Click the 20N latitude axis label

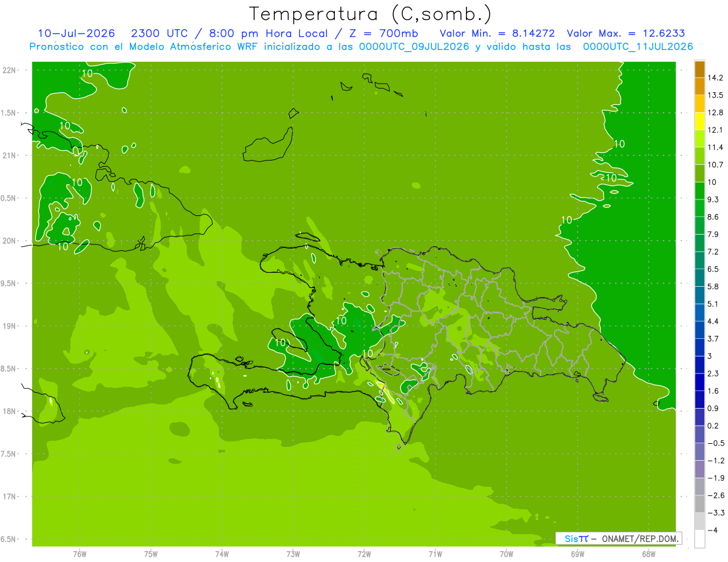click(10, 241)
